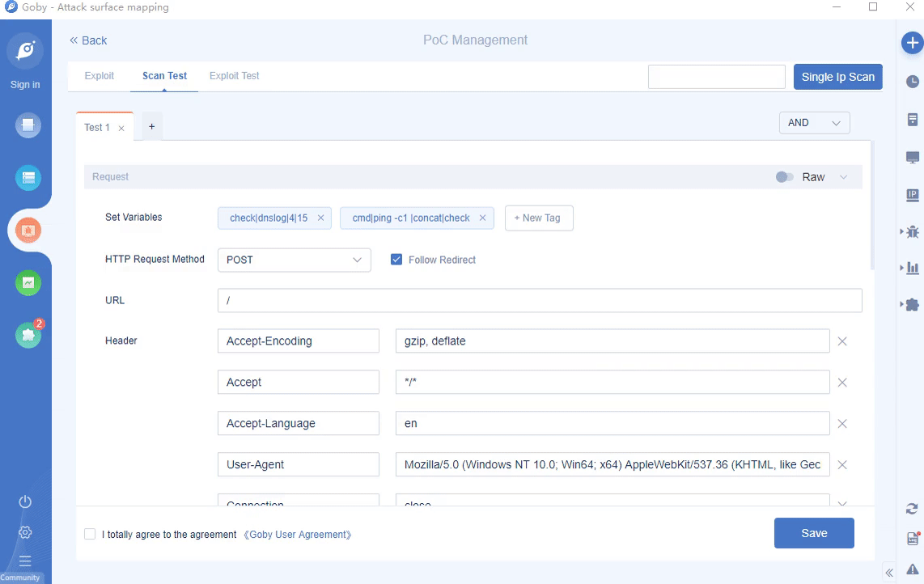Open extensions puzzle icon with badge 2
Viewport: 924px width, 584px height.
tap(28, 335)
